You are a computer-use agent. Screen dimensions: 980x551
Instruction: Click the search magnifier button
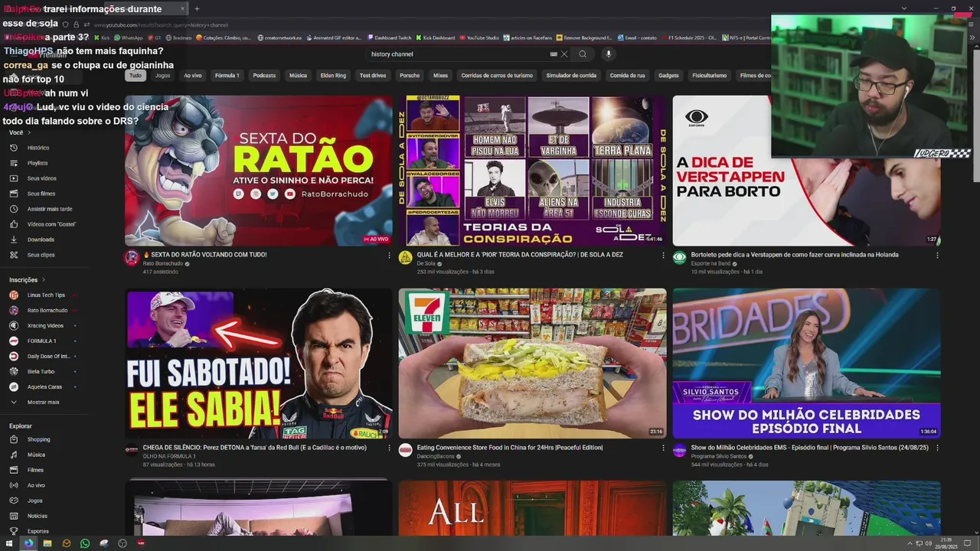pyautogui.click(x=583, y=54)
